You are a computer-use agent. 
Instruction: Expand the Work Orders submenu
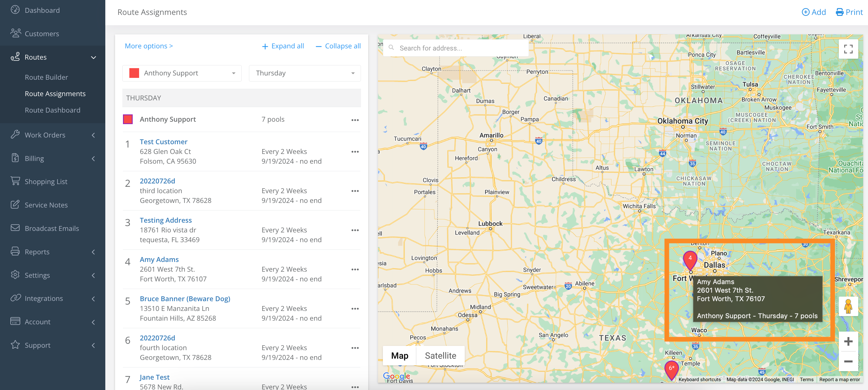point(93,135)
